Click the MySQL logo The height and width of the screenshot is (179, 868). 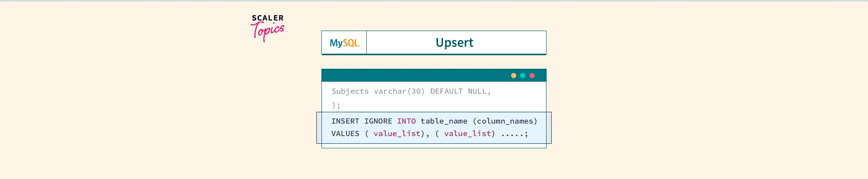coord(344,43)
